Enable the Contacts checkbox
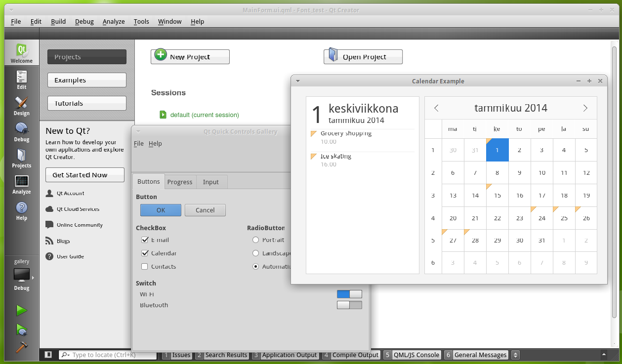This screenshot has height=364, width=622. (145, 267)
